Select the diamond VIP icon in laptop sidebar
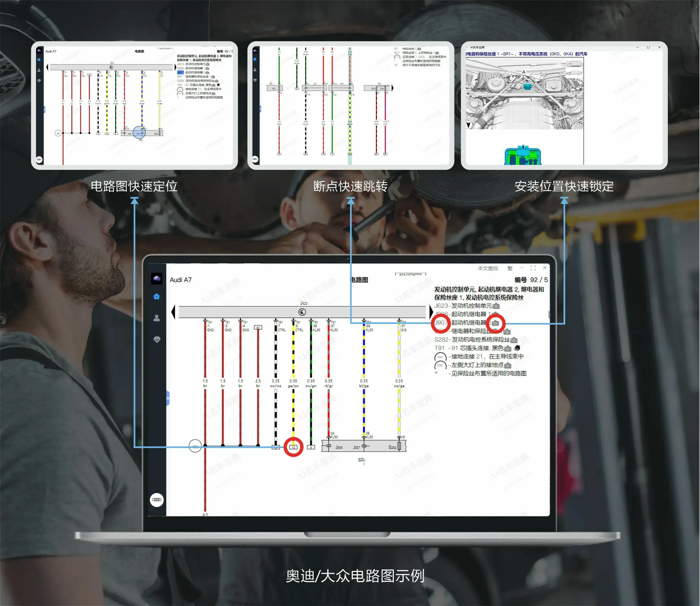 tap(157, 339)
